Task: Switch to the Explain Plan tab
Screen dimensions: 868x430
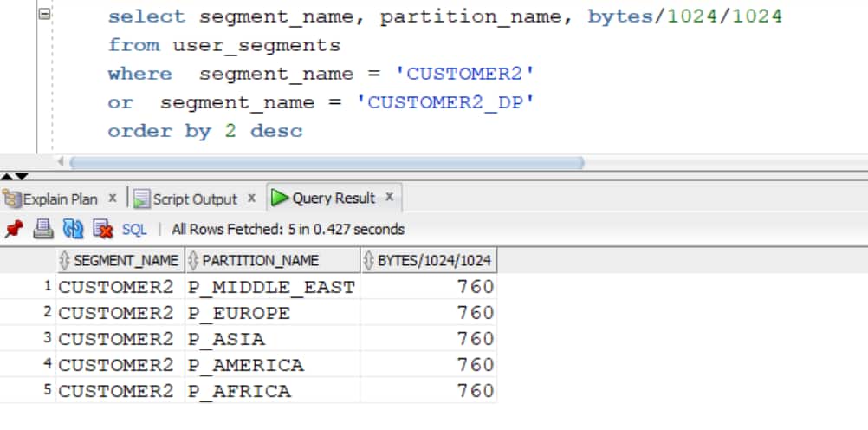Action: coord(60,199)
